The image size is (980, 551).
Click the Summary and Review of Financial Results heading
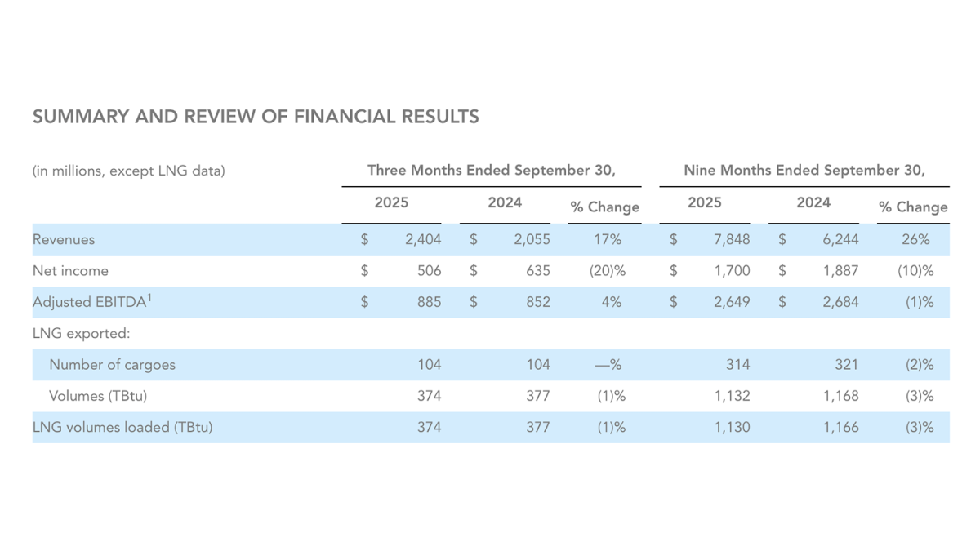(256, 117)
